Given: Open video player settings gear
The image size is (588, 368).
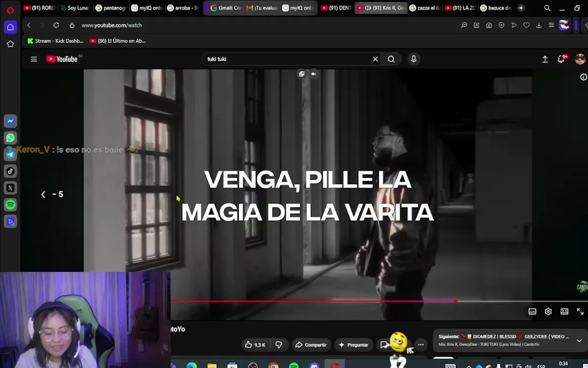Looking at the screenshot, I should pos(548,311).
